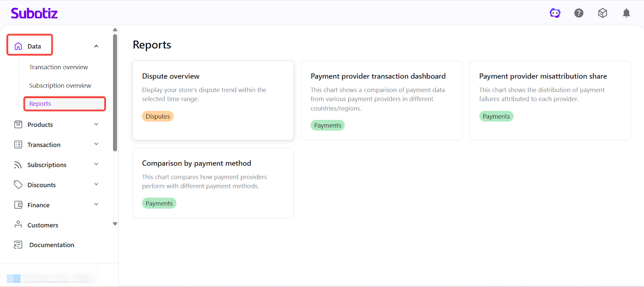This screenshot has width=644, height=287.
Task: Expand the Transaction menu chevron
Action: [96, 144]
